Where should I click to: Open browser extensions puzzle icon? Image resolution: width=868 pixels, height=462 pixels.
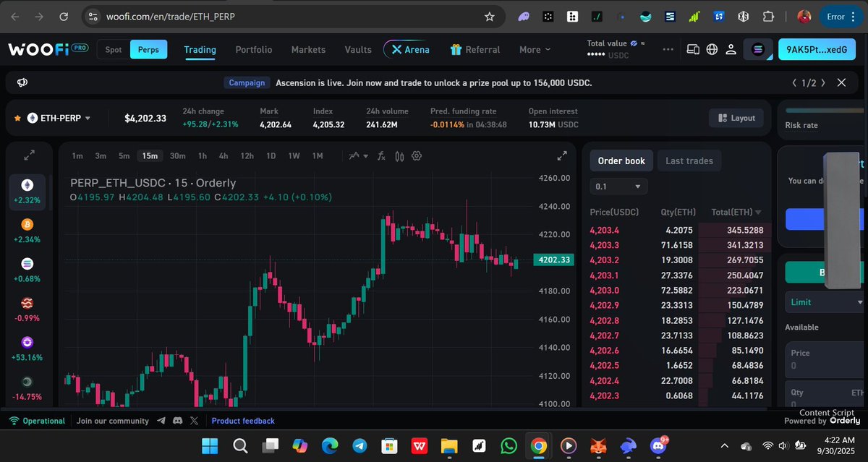tap(768, 16)
